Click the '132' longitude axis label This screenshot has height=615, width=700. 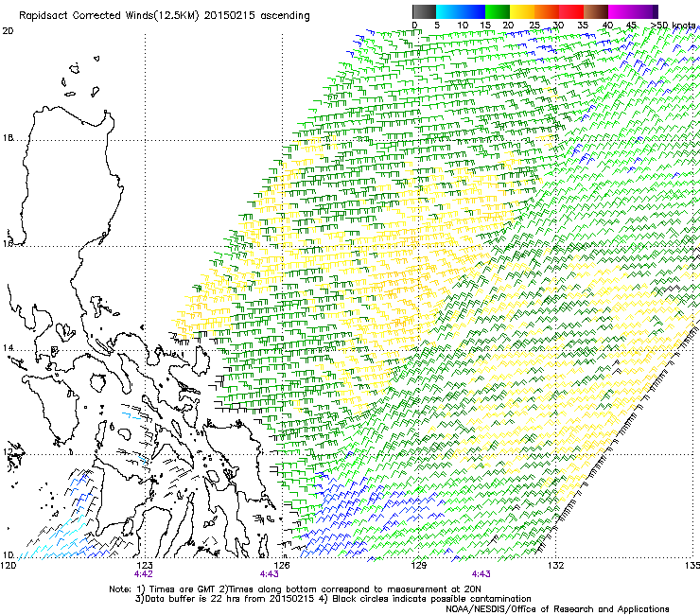556,566
